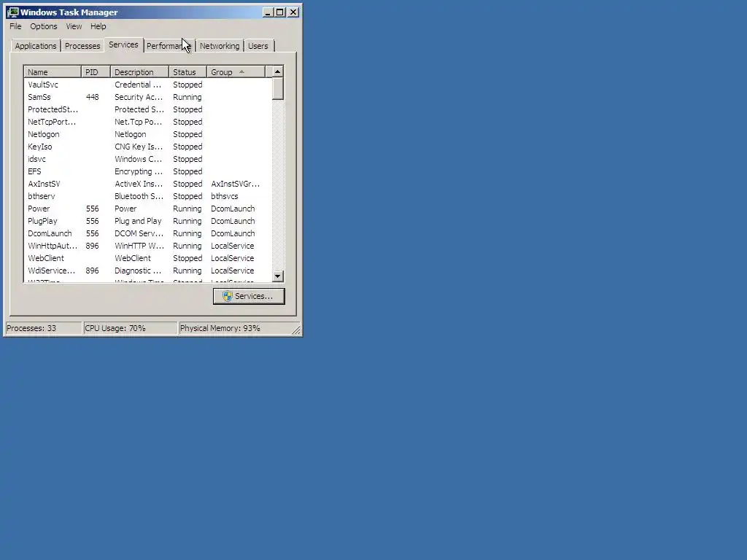This screenshot has height=560, width=747.
Task: Click the 'Credential ...' description cell
Action: click(138, 85)
